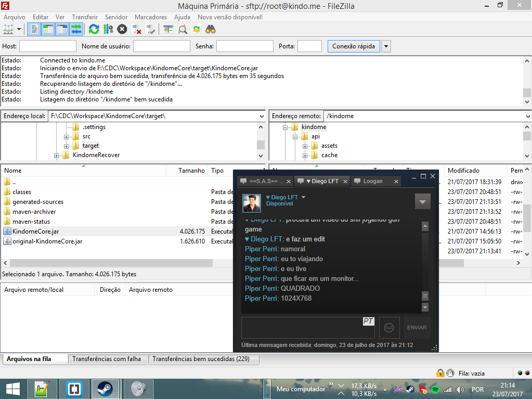This screenshot has width=532, height=399.
Task: Open the emoticon picker in chat
Action: 389,327
